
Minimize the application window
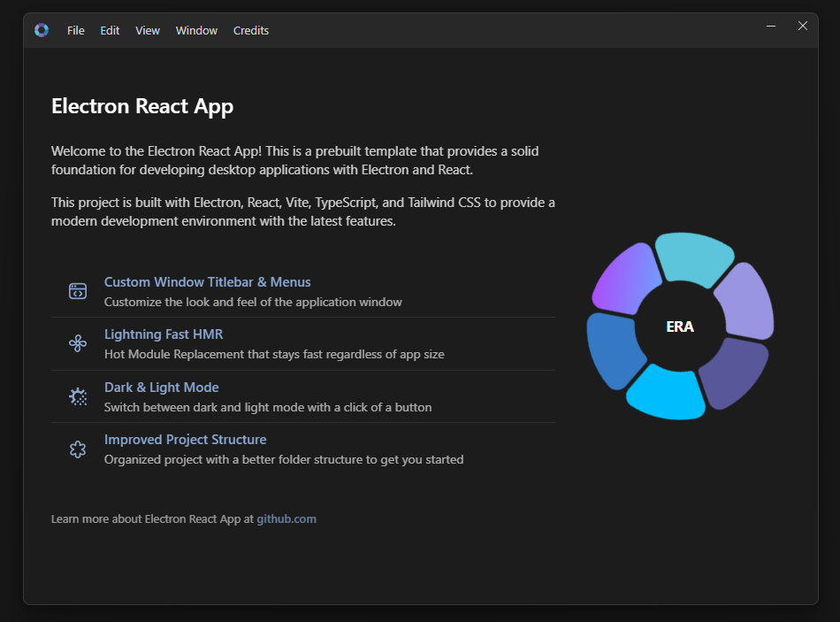pyautogui.click(x=771, y=27)
